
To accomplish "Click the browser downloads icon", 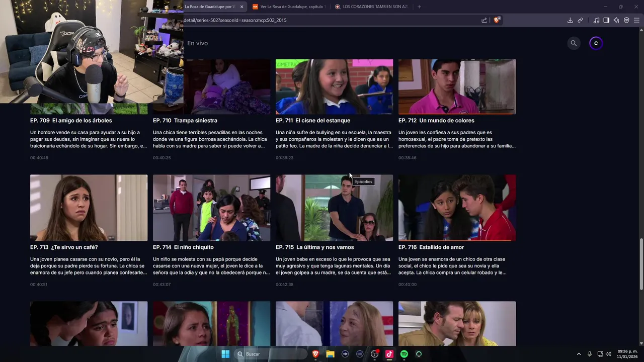I will pos(570,20).
